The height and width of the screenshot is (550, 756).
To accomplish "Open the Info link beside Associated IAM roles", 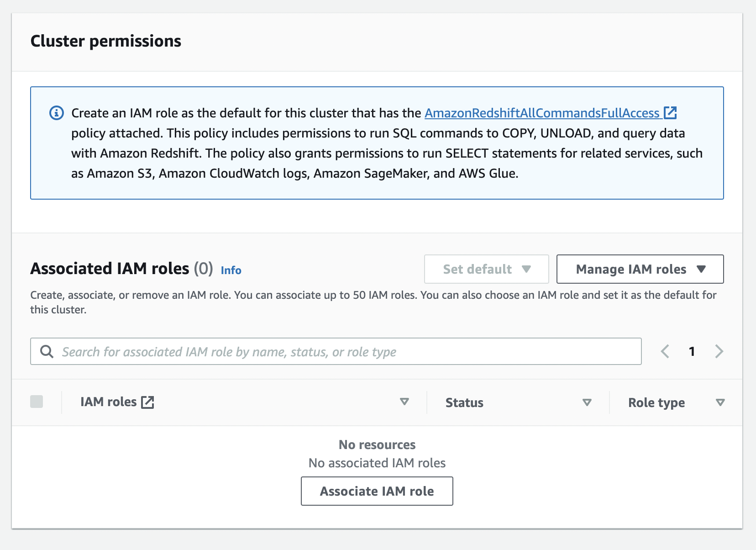I will [x=231, y=270].
